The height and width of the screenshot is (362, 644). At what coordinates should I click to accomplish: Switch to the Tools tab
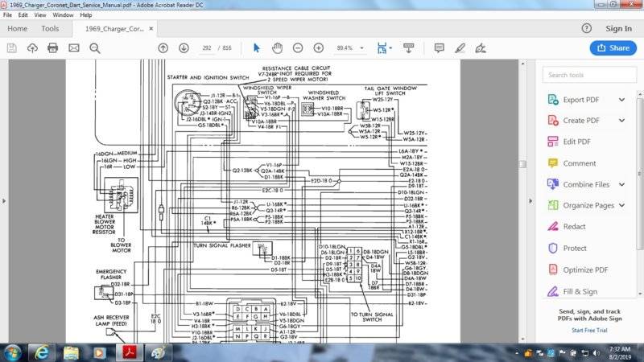(x=50, y=29)
